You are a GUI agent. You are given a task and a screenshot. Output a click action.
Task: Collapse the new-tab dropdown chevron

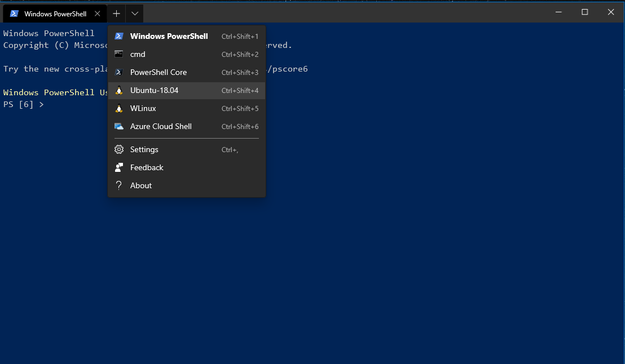(x=135, y=14)
